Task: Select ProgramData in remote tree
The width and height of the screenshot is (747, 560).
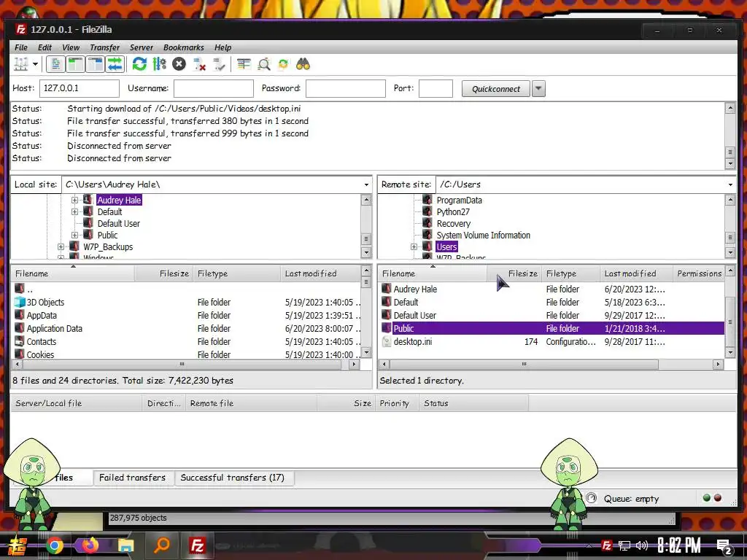Action: tap(460, 200)
